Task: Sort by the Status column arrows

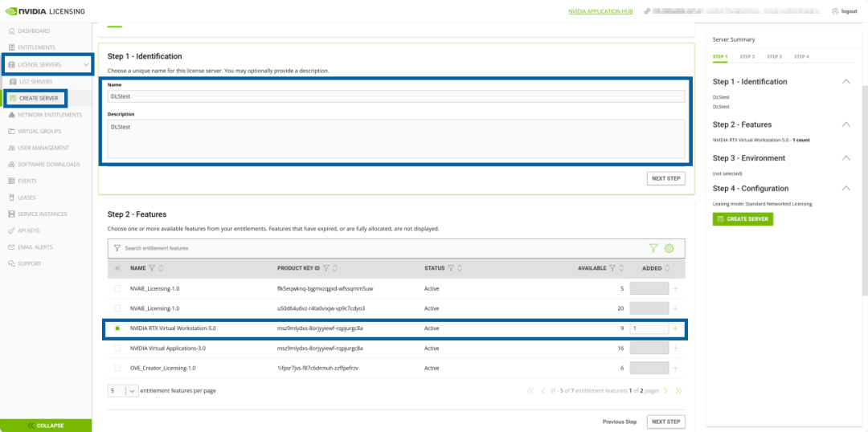Action: [x=460, y=268]
